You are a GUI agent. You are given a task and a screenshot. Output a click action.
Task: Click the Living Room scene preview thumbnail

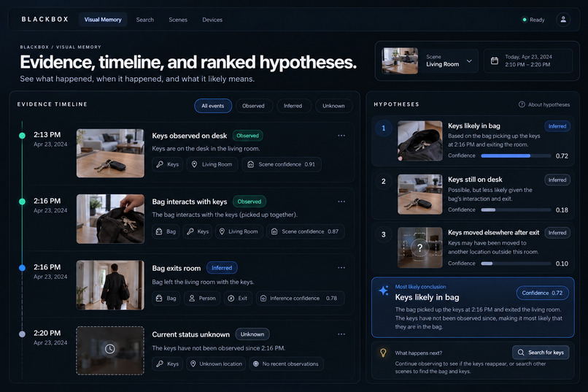tap(400, 61)
